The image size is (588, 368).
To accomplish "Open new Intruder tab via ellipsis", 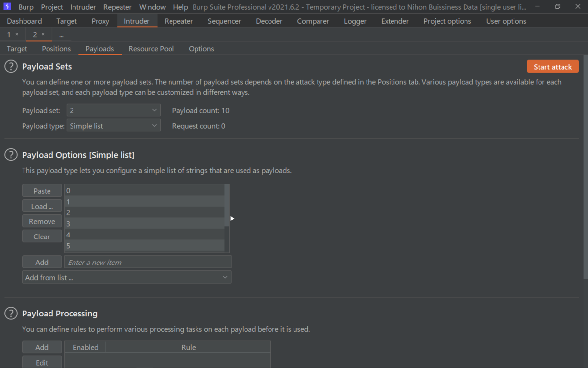I will point(62,35).
